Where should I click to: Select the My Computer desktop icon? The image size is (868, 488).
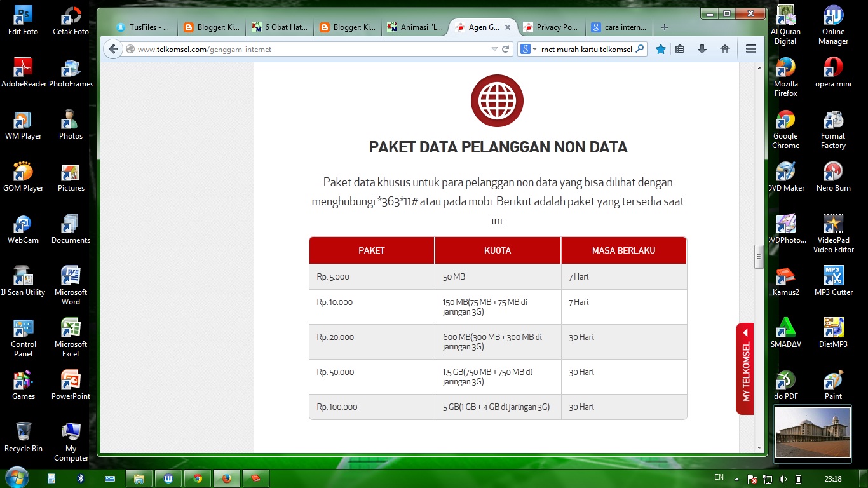coord(71,441)
